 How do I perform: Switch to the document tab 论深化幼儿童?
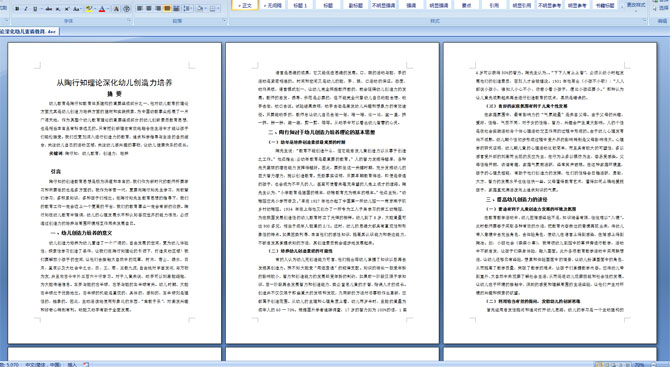coord(29,32)
